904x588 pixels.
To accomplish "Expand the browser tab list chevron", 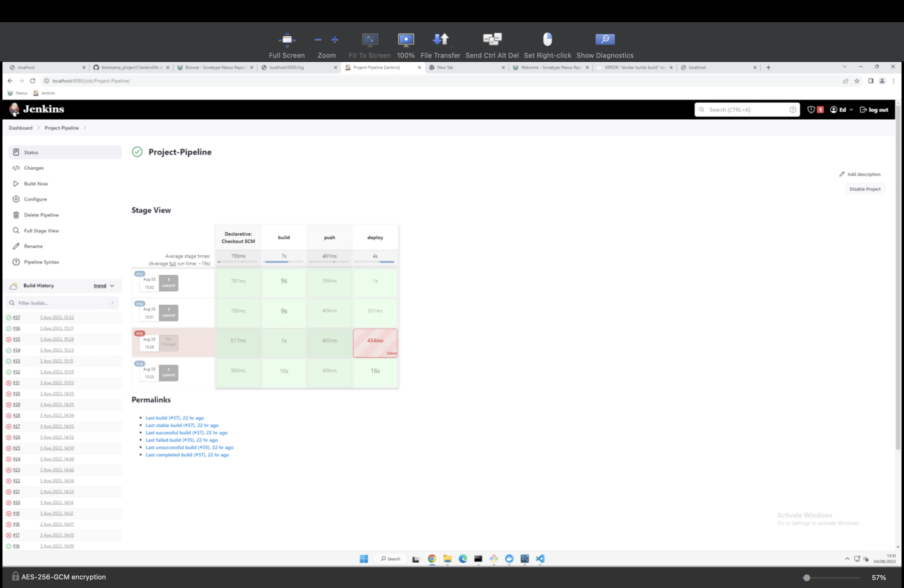I will [844, 67].
